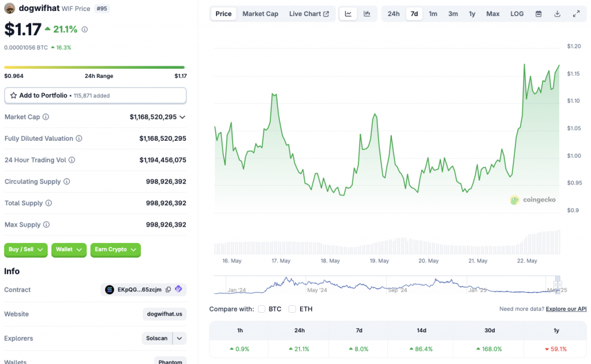Expand Market Cap value chevron
This screenshot has width=591, height=364.
182,117
